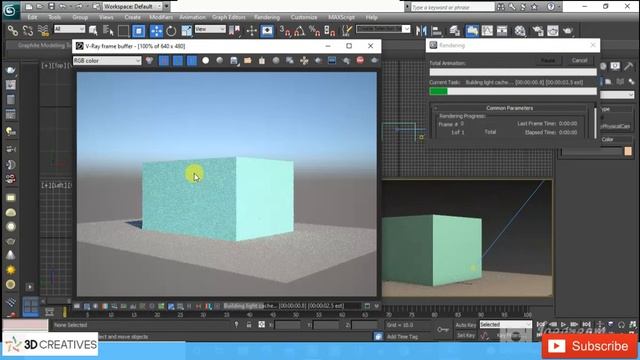
Task: Click the stop rendering red icon in frame buffer
Action: (360, 60)
